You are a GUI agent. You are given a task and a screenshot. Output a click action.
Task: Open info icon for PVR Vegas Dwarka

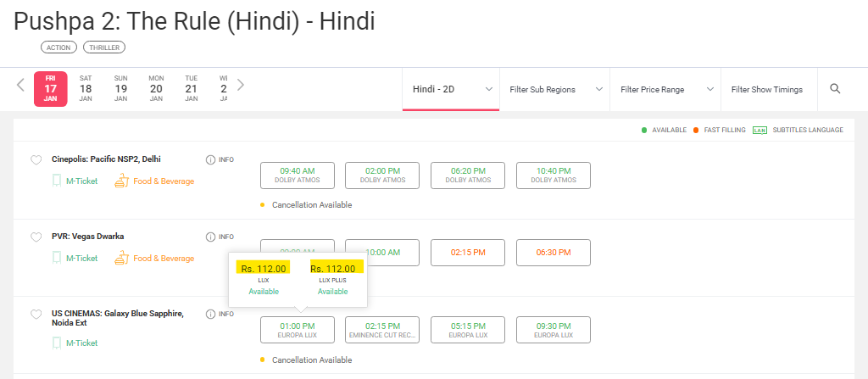[210, 237]
